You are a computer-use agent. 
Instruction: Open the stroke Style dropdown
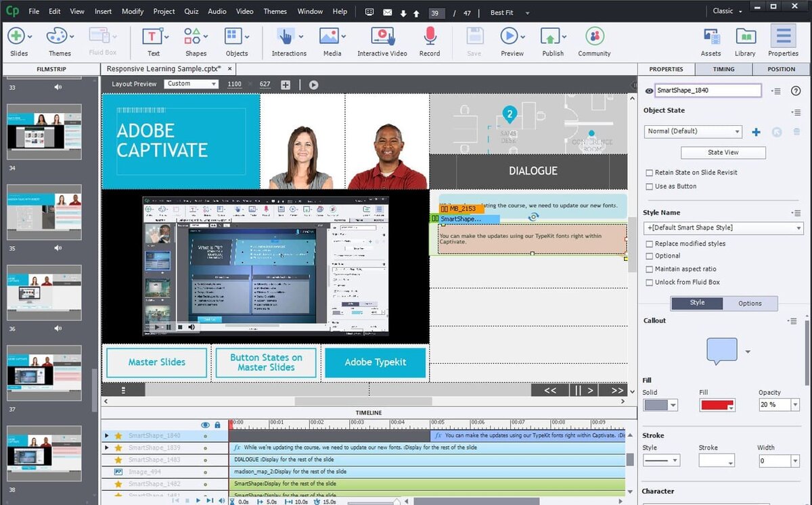pyautogui.click(x=661, y=460)
